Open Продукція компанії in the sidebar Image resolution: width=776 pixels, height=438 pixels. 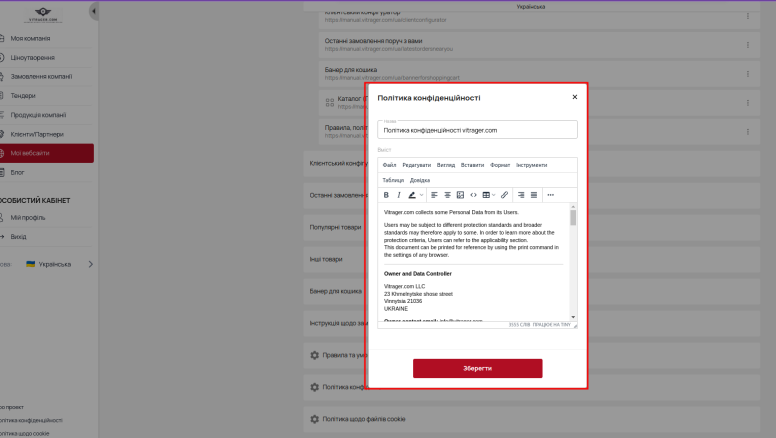(x=38, y=115)
